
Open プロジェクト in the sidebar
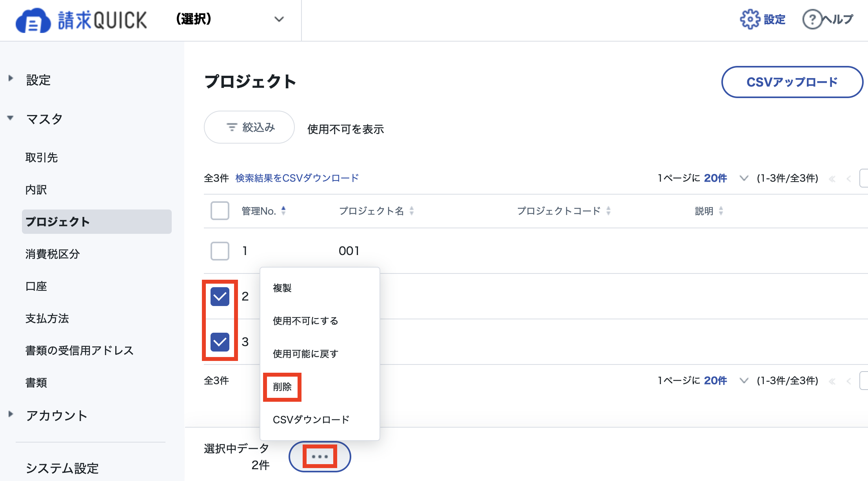(97, 222)
